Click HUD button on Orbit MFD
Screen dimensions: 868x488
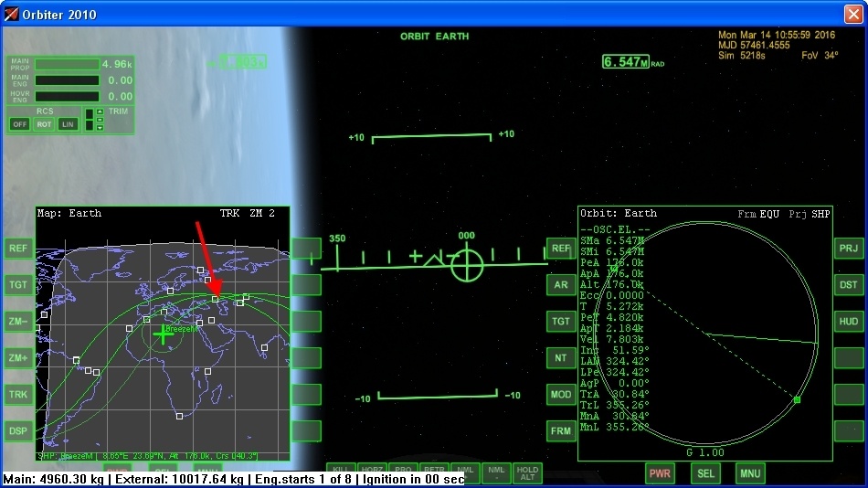(x=849, y=322)
